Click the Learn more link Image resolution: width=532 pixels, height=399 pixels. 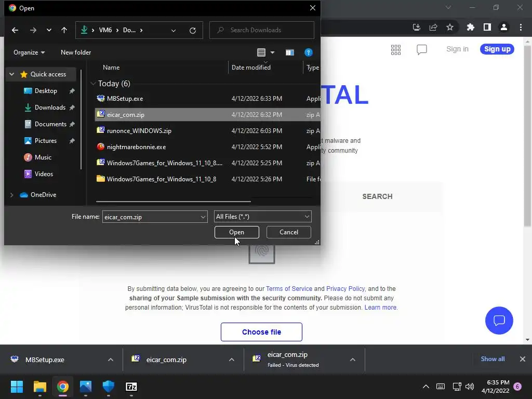point(380,308)
